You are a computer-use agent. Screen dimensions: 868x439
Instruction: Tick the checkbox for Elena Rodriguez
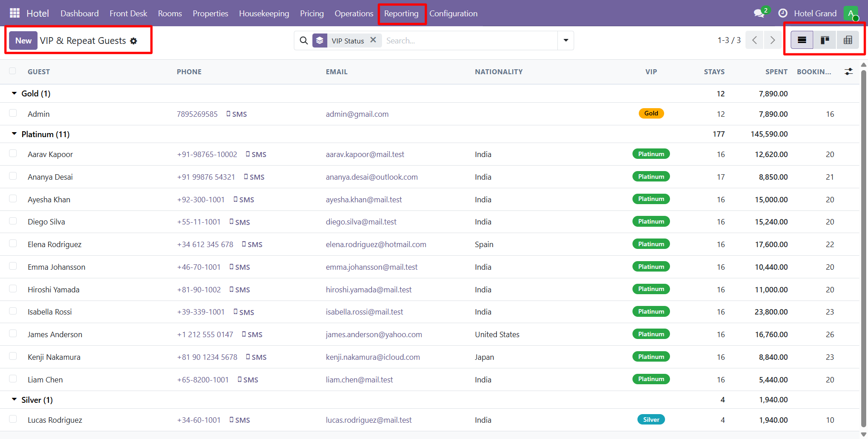click(x=13, y=244)
